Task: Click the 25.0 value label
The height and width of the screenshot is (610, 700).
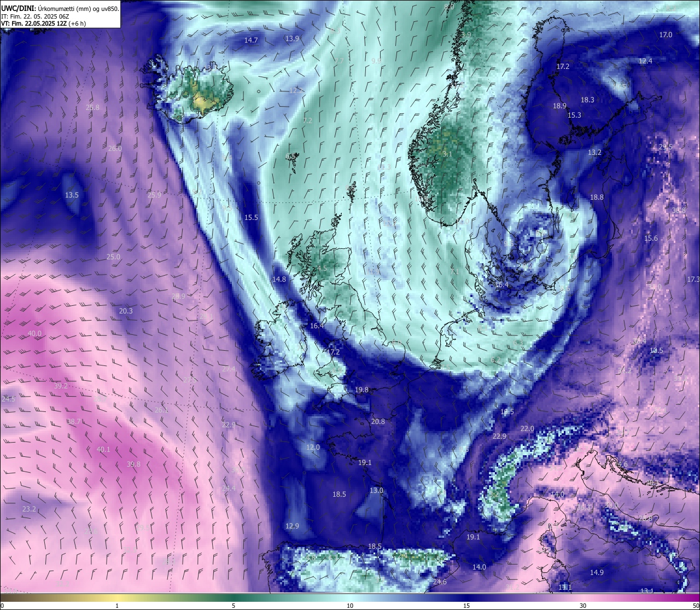Action: (x=113, y=257)
